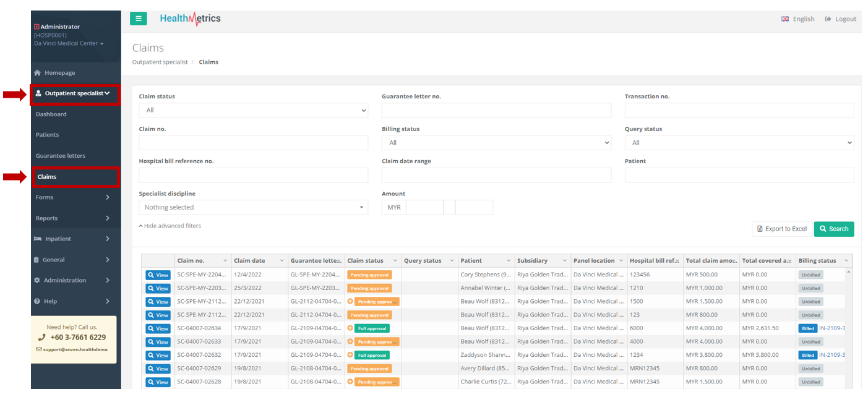
Task: View claim SC-04007-02628
Action: (158, 382)
